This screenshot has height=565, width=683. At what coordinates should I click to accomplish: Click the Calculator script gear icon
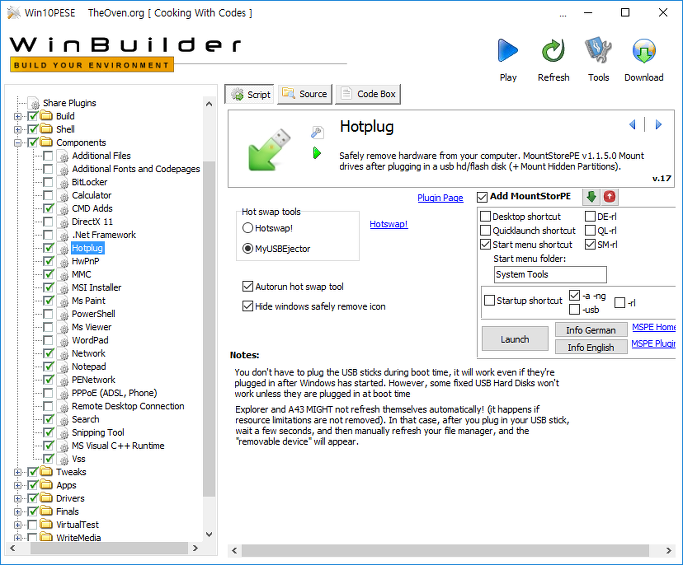(64, 196)
